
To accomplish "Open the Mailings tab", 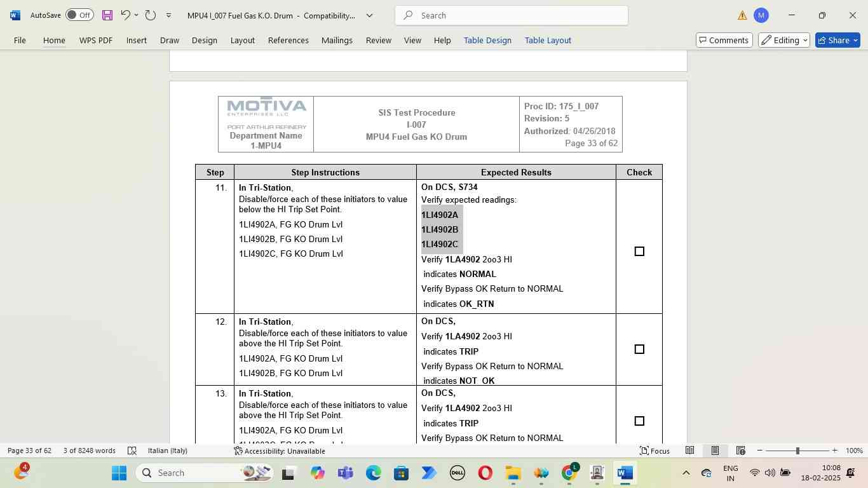I will click(337, 40).
